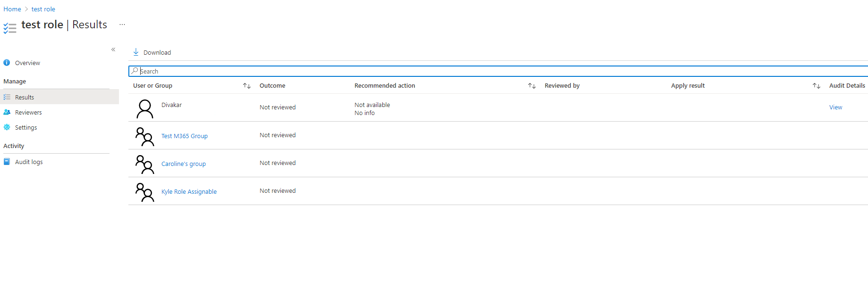Open the Test M365 Group link
Screen dimensions: 868x297
click(x=185, y=136)
